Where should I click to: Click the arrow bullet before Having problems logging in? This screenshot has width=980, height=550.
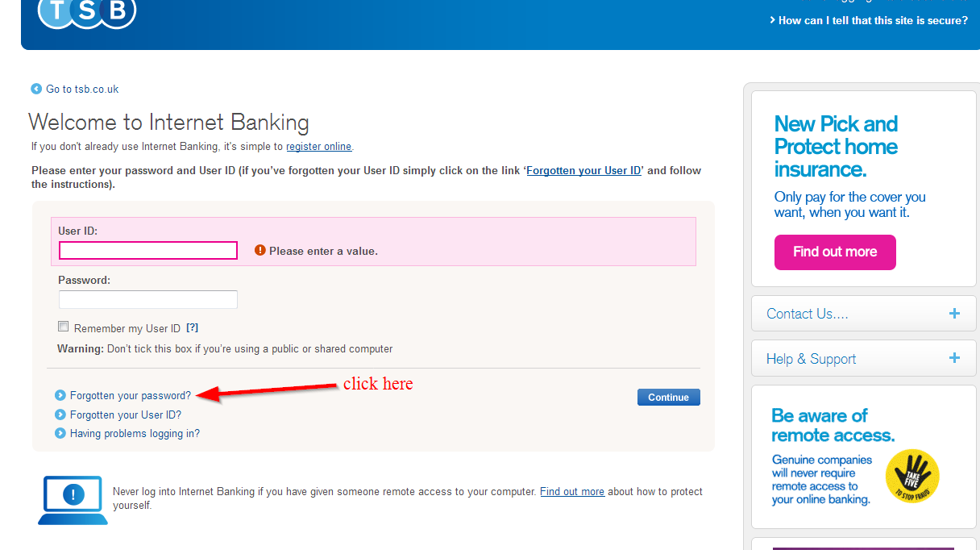60,433
